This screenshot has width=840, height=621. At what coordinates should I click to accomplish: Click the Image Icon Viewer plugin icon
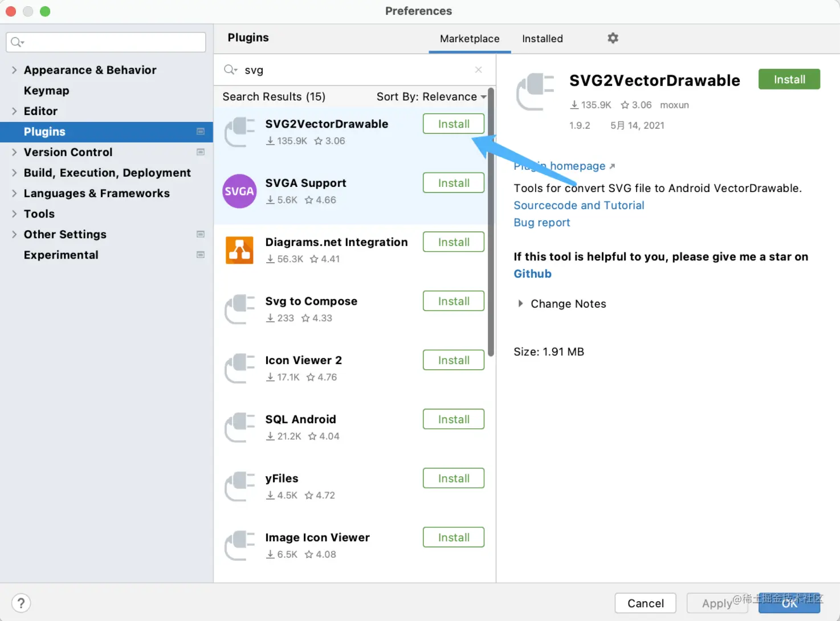[x=239, y=546]
